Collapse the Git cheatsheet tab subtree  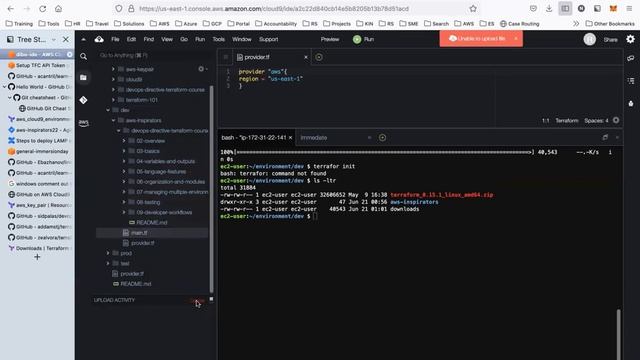[9, 98]
